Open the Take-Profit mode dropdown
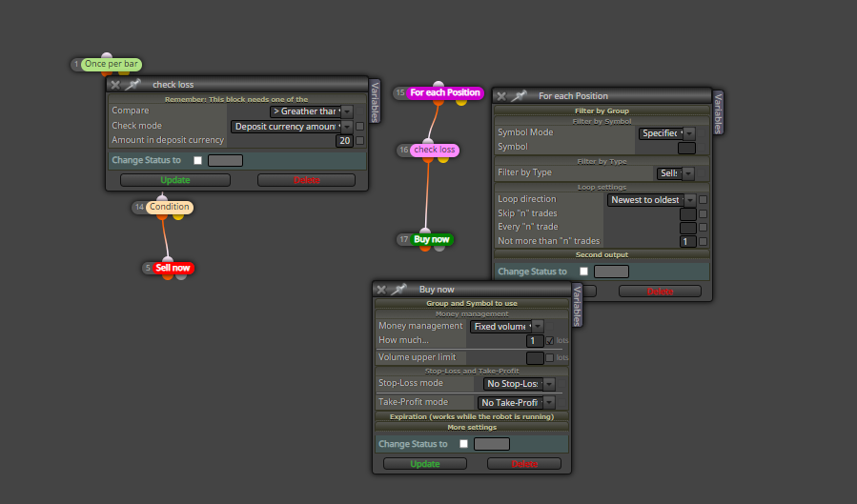 [517, 402]
